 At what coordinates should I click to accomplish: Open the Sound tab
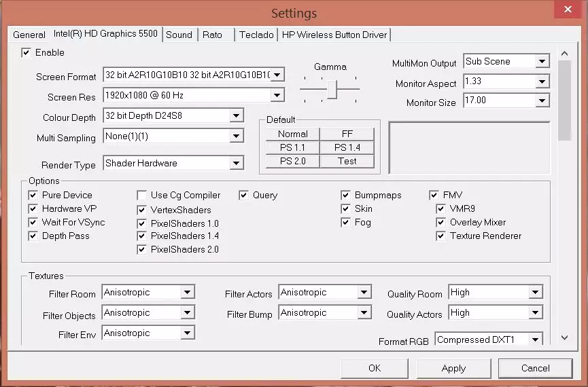pos(179,35)
